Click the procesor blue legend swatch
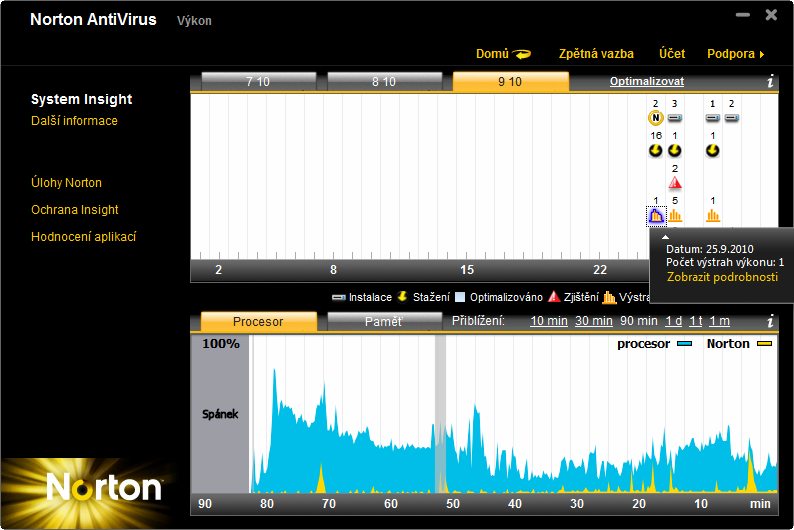794x530 pixels. coord(685,344)
